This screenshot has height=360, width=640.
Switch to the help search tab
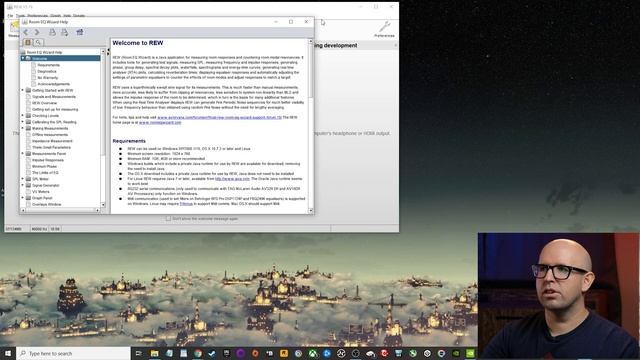coord(38,42)
